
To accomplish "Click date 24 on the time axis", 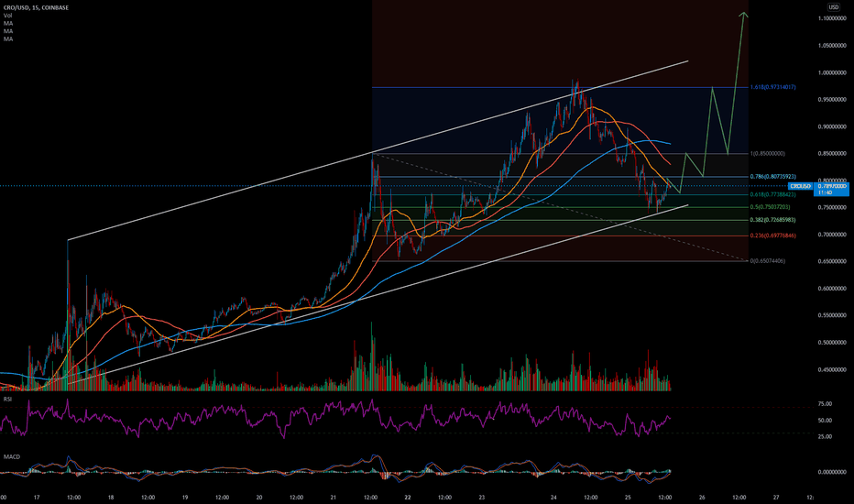I will [553, 497].
